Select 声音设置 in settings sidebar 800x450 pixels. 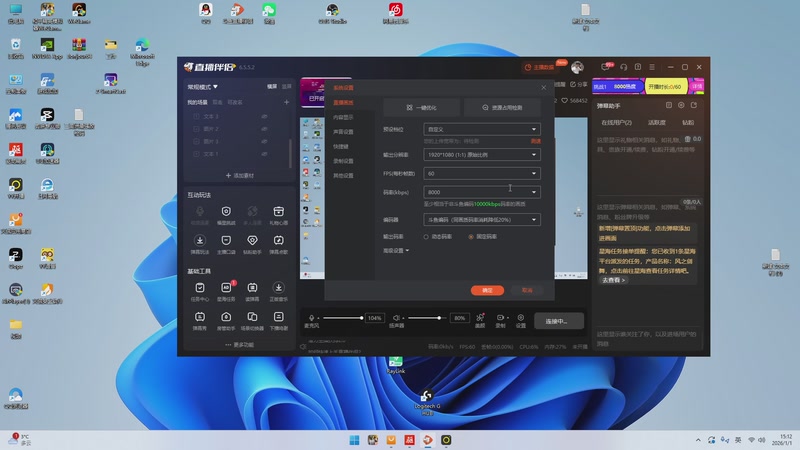click(343, 132)
